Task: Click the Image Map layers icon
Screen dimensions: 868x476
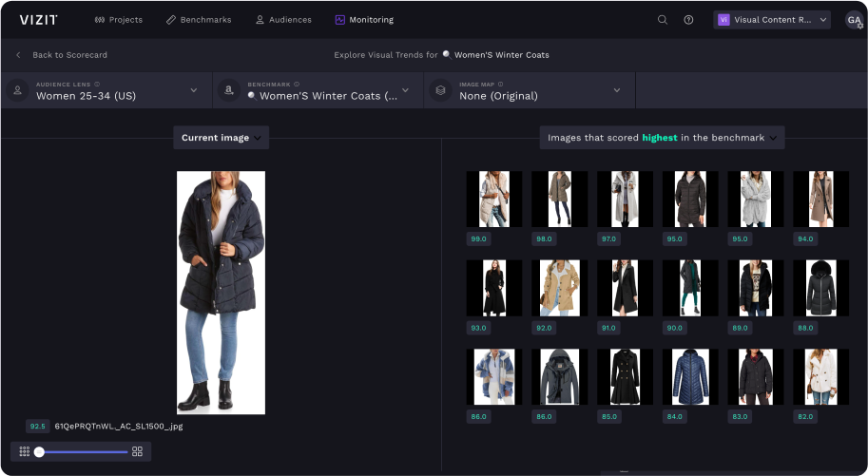Action: coord(440,90)
